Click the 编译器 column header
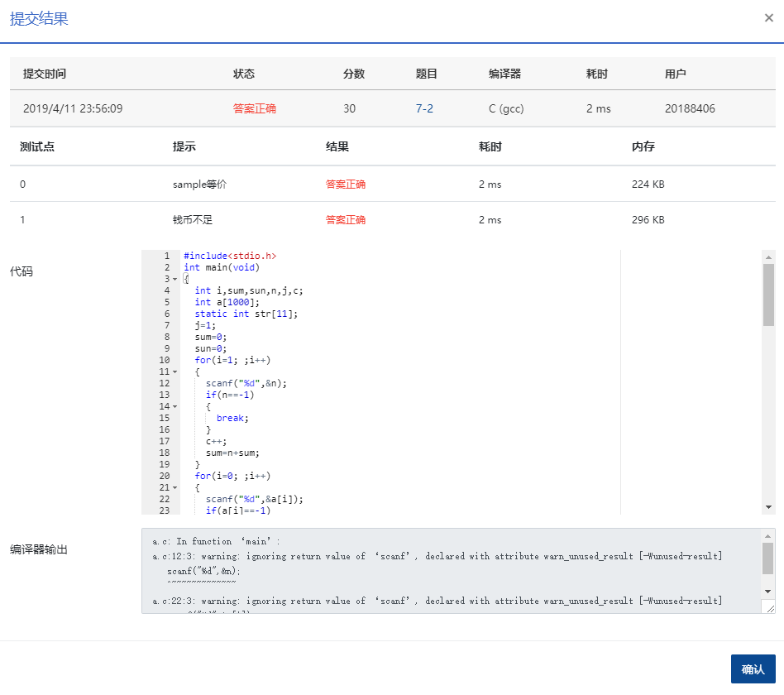Image resolution: width=784 pixels, height=695 pixels. coord(505,74)
